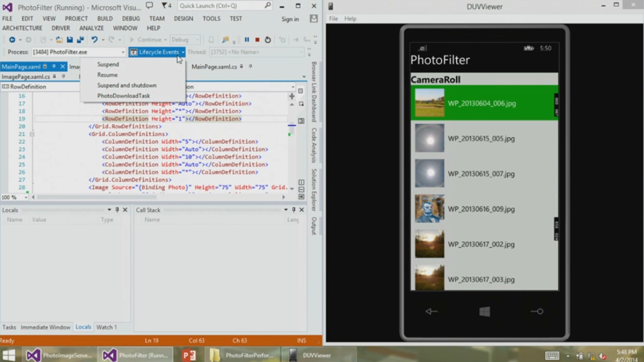Image resolution: width=644 pixels, height=362 pixels.
Task: Switch to the ImagePage.xaml.cs tab
Action: tap(25, 77)
